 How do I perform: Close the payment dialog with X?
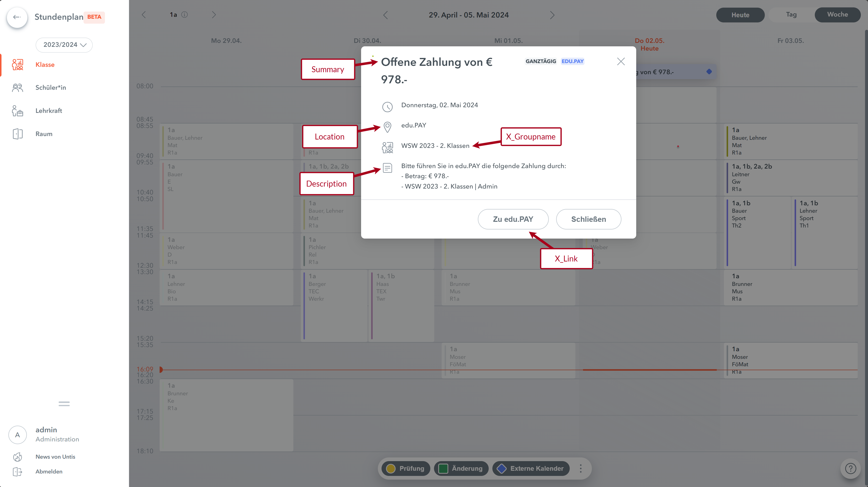(621, 61)
